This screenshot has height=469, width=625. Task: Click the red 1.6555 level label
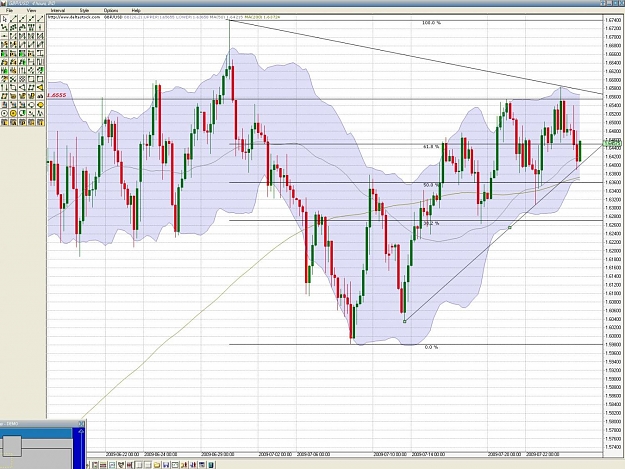[57, 95]
